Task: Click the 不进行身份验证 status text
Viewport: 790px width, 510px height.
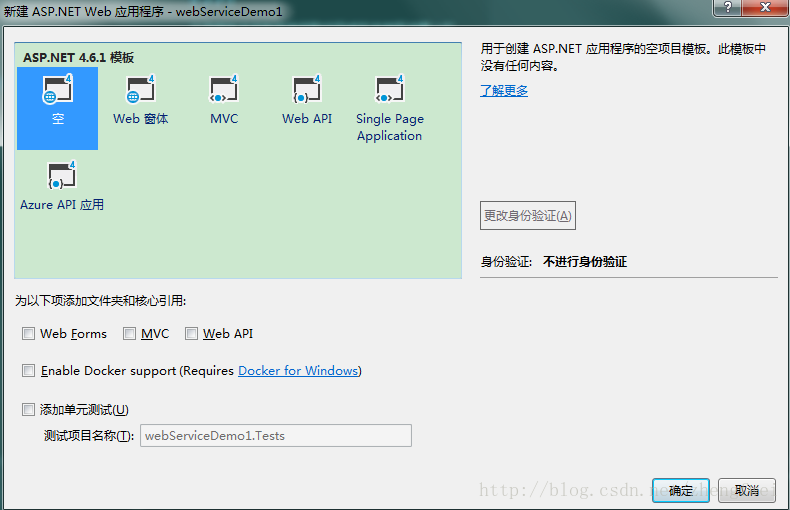Action: coord(585,262)
